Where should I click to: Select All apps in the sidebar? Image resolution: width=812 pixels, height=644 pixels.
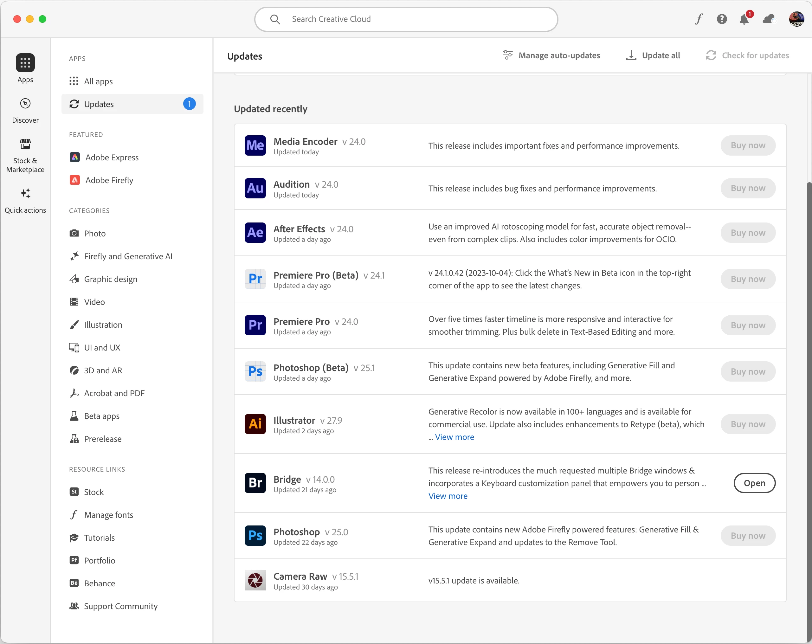(98, 81)
